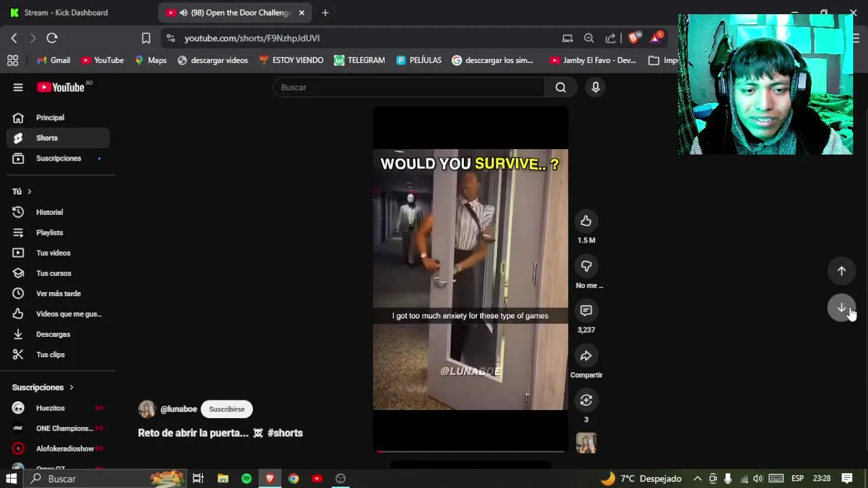Open YouTube hamburger guide menu
The height and width of the screenshot is (488, 868).
point(18,87)
